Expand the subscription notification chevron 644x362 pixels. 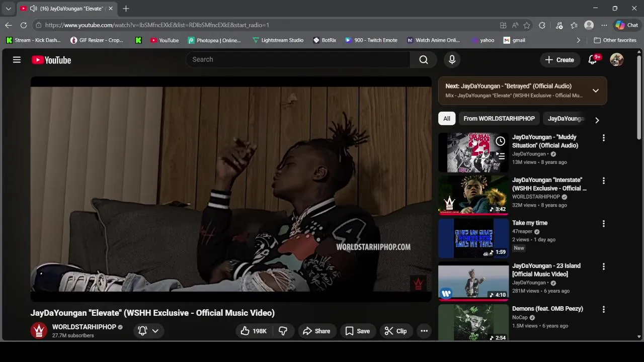tap(155, 331)
